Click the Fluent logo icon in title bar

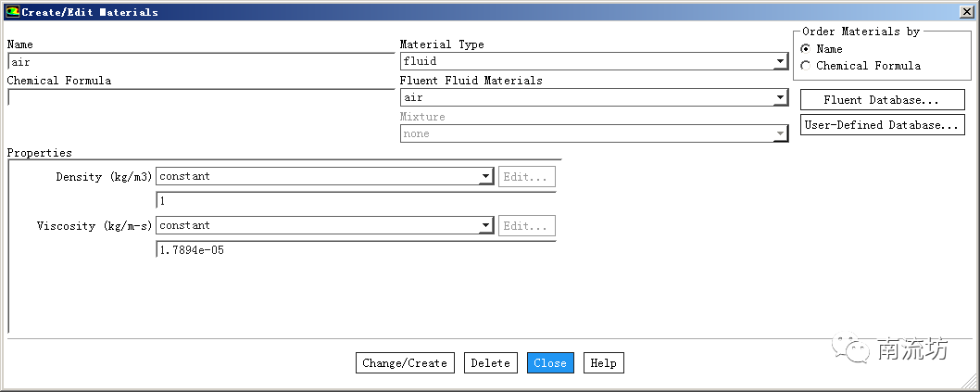point(12,11)
